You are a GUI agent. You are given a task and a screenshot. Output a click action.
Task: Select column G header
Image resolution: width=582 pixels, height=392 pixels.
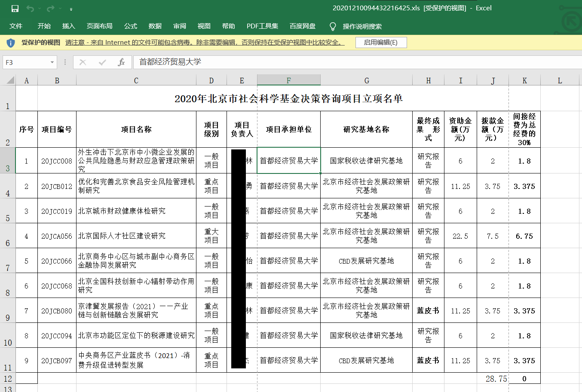click(x=366, y=80)
